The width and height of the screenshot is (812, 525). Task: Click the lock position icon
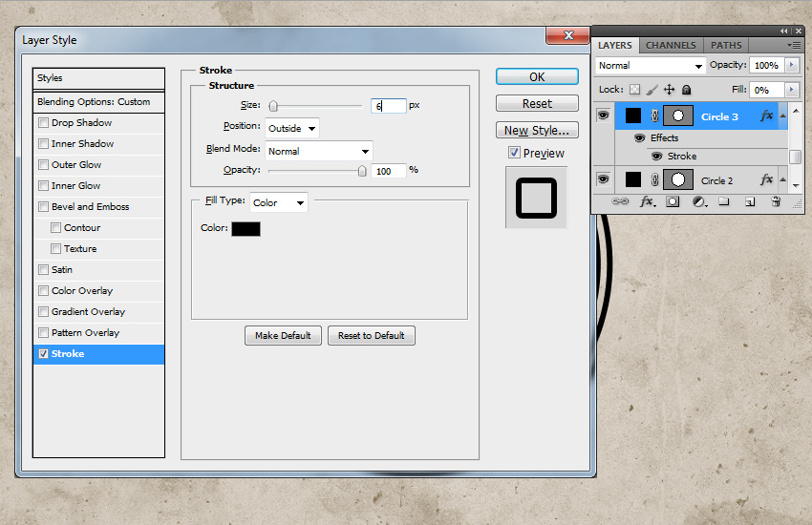pos(669,90)
